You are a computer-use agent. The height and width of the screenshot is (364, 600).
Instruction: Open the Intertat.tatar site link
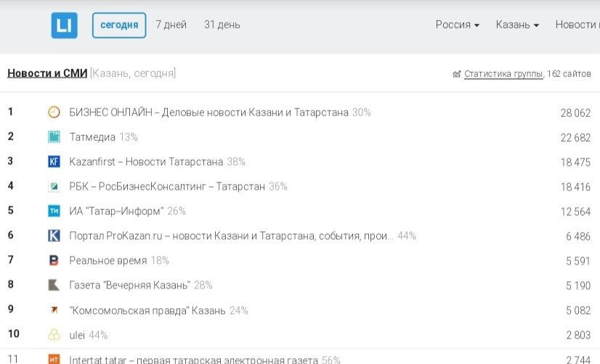193,360
